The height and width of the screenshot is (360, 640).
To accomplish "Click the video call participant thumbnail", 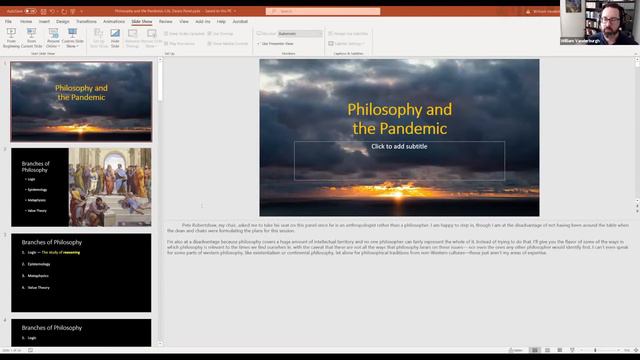I will click(599, 22).
